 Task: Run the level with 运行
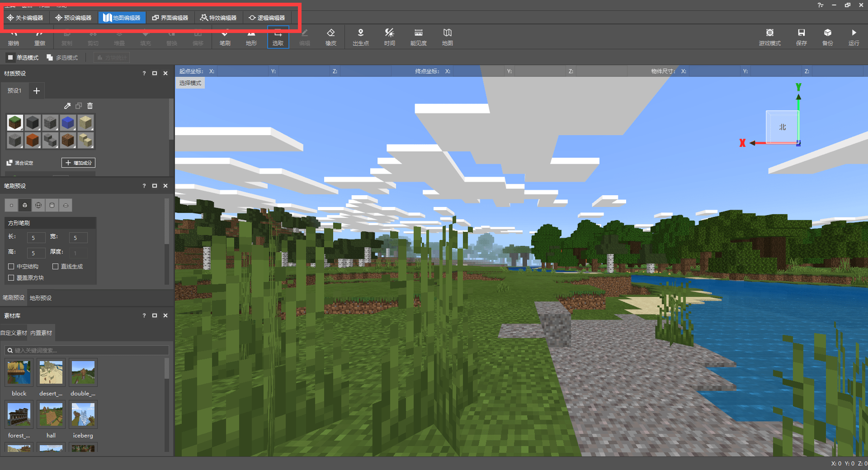coord(854,37)
